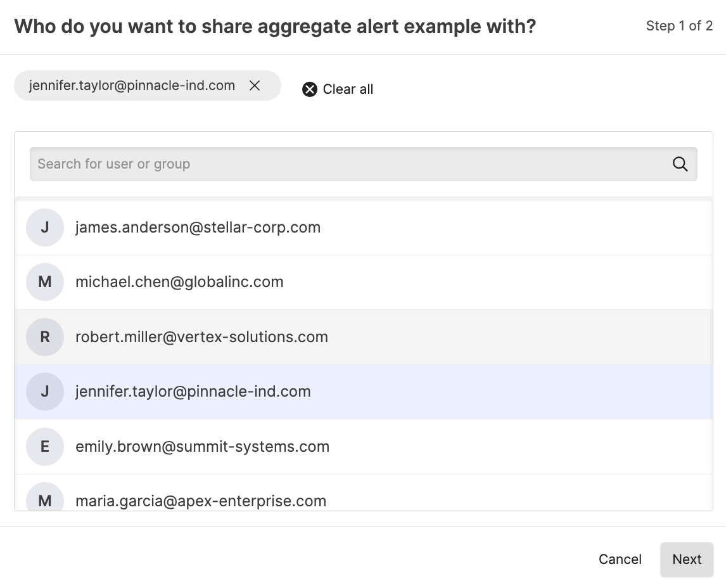Click the Clear all text label

point(348,89)
